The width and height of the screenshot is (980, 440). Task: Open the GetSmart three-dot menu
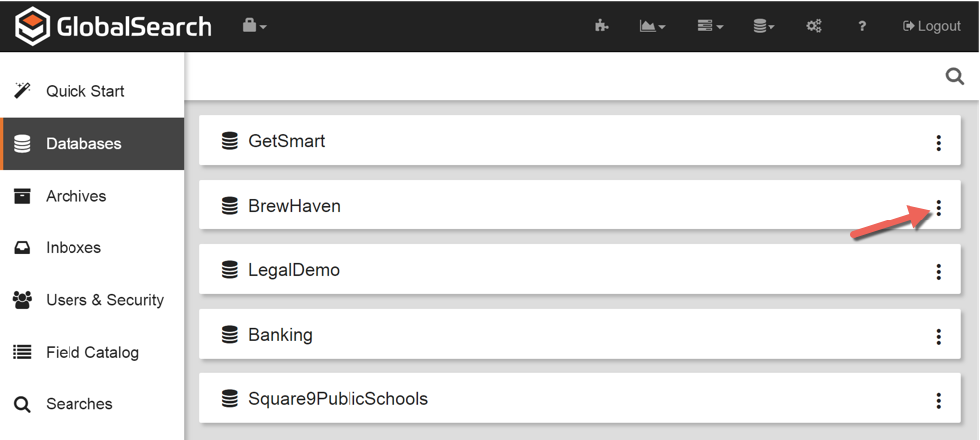point(938,143)
